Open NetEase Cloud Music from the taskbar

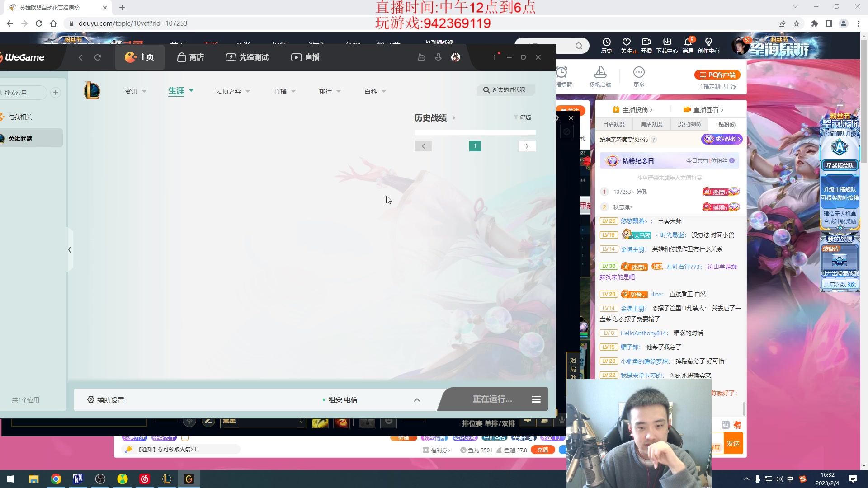click(x=144, y=479)
